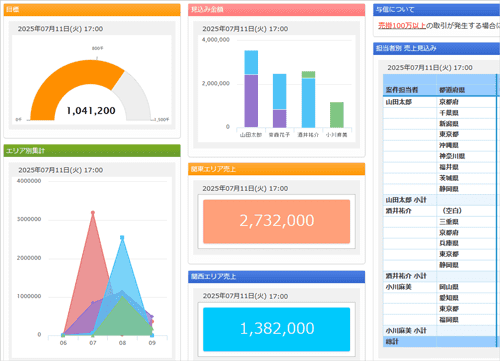Click the 酒井祐介 label under the bar chart
The height and width of the screenshot is (361, 500).
pos(308,135)
